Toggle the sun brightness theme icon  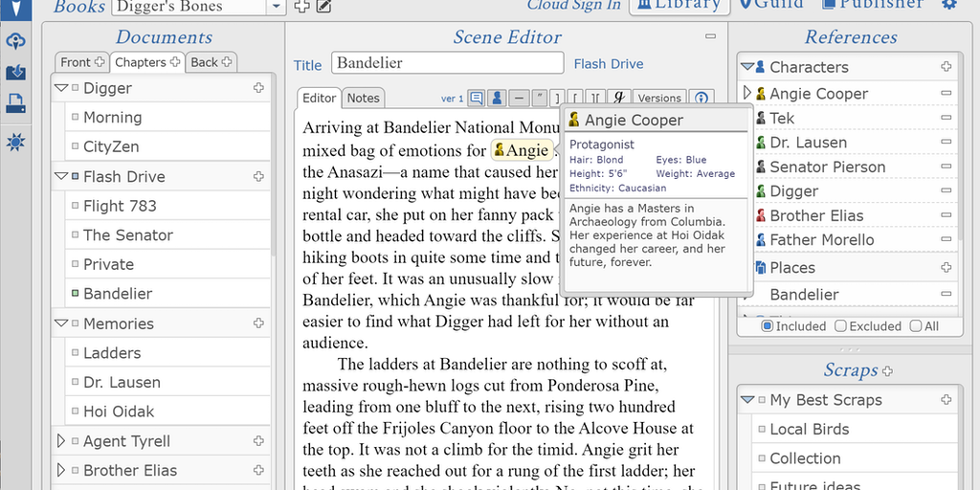15,142
